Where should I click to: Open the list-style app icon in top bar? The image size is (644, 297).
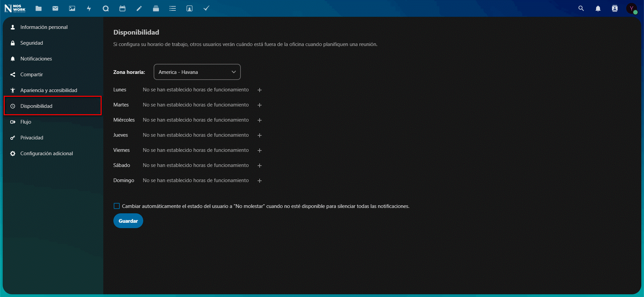[x=173, y=8]
